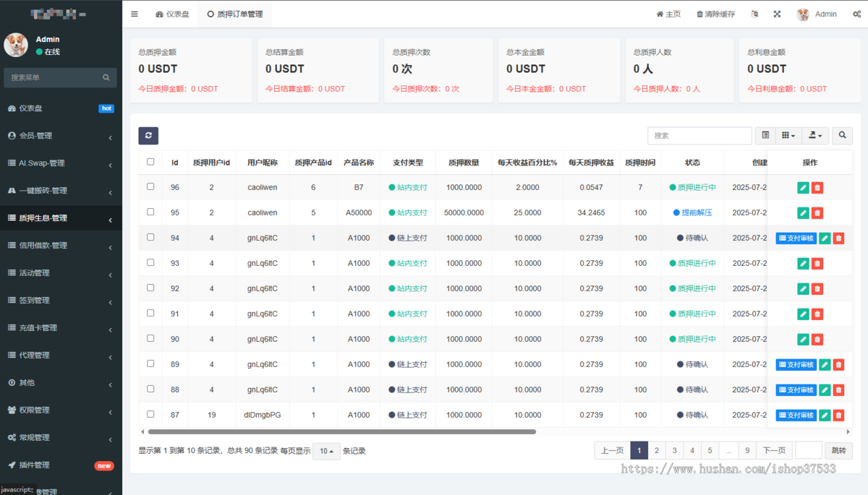Focus the page number jump input
The width and height of the screenshot is (868, 495).
click(808, 450)
